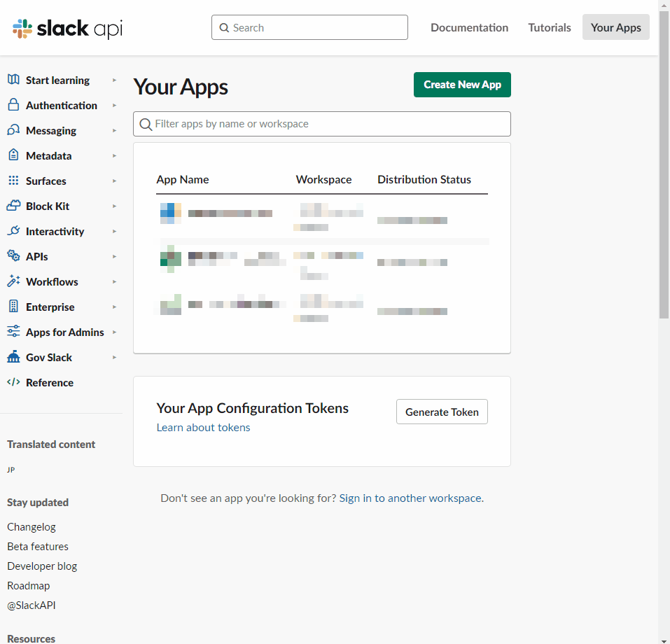Expand the Start learning section arrow
Viewport: 670px width, 644px height.
point(115,80)
